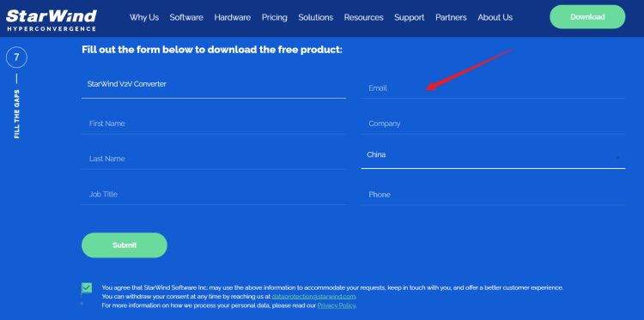This screenshot has width=644, height=320.
Task: Focus the Job Title input field
Action: [x=214, y=194]
